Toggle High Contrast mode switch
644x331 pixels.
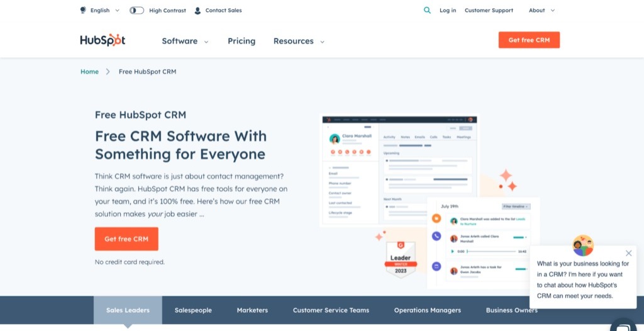136,11
